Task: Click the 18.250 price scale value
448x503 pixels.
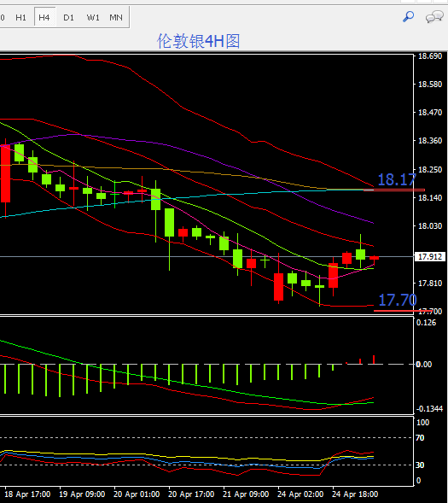Action: coord(430,169)
